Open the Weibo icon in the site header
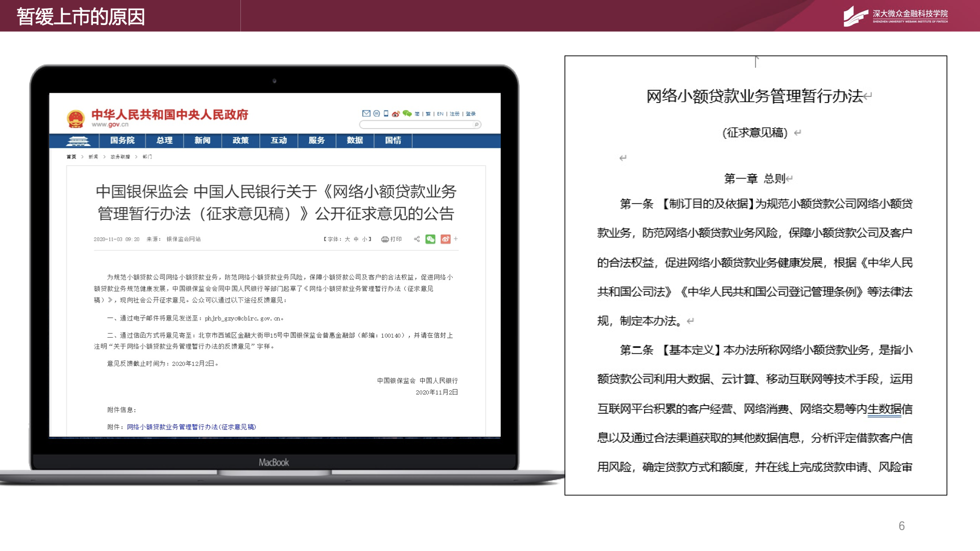 pyautogui.click(x=396, y=114)
